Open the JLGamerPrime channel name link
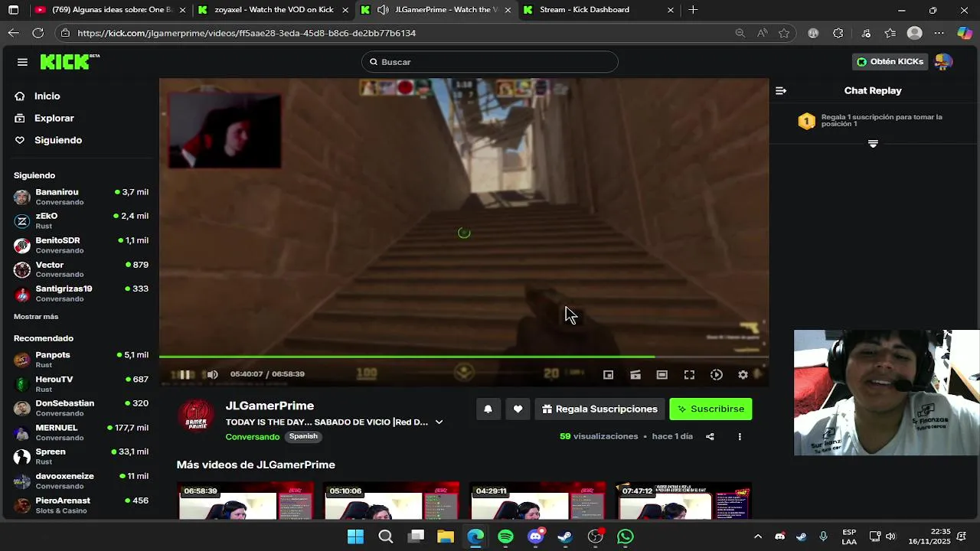The width and height of the screenshot is (980, 551). pos(269,406)
